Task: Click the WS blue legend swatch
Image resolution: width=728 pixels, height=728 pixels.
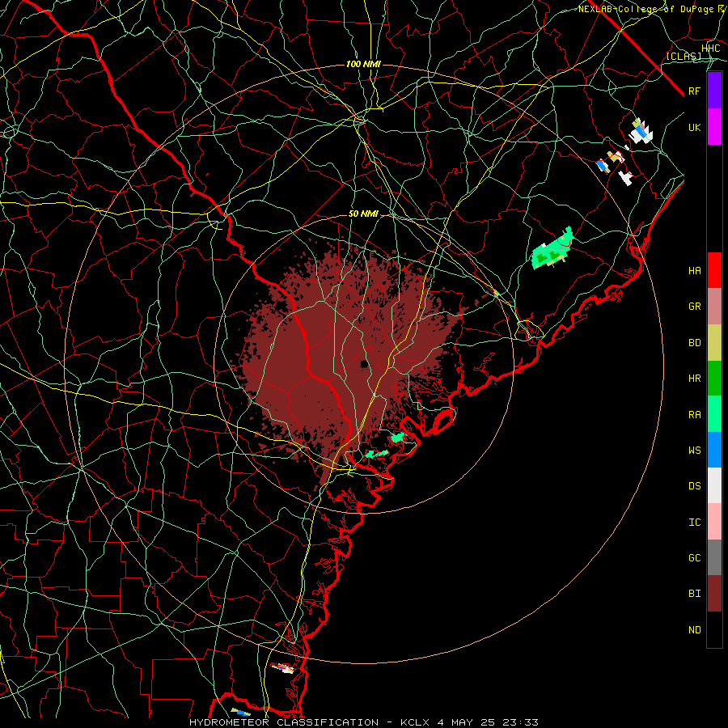Action: [714, 450]
